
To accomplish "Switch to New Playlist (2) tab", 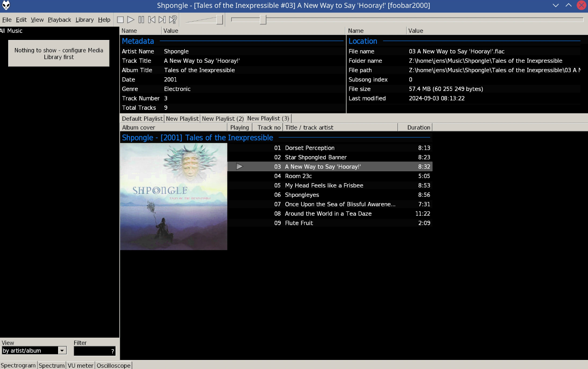I will pyautogui.click(x=223, y=118).
